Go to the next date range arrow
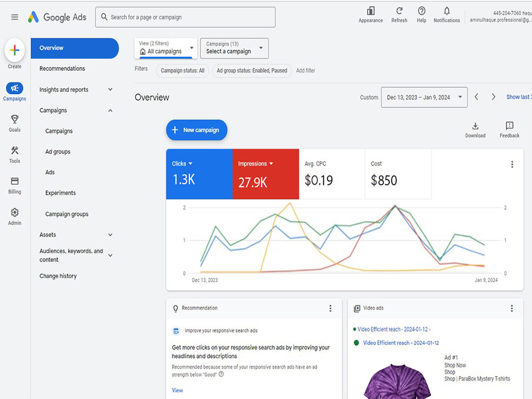The image size is (532, 399). click(x=493, y=97)
